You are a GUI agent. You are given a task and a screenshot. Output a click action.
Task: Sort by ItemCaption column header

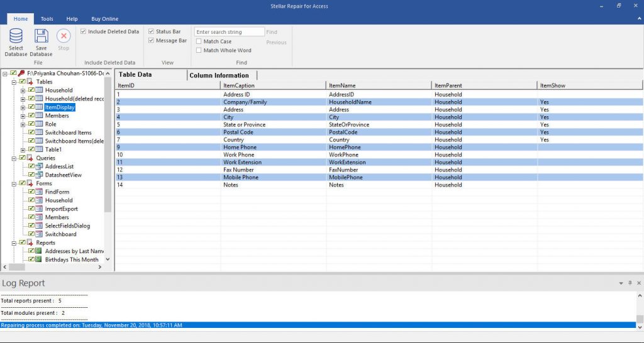(273, 85)
